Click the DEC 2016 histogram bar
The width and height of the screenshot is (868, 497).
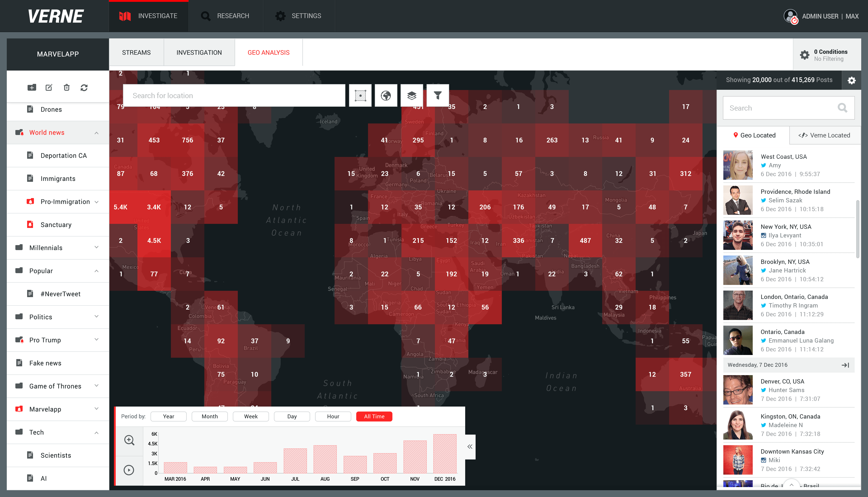pyautogui.click(x=445, y=454)
